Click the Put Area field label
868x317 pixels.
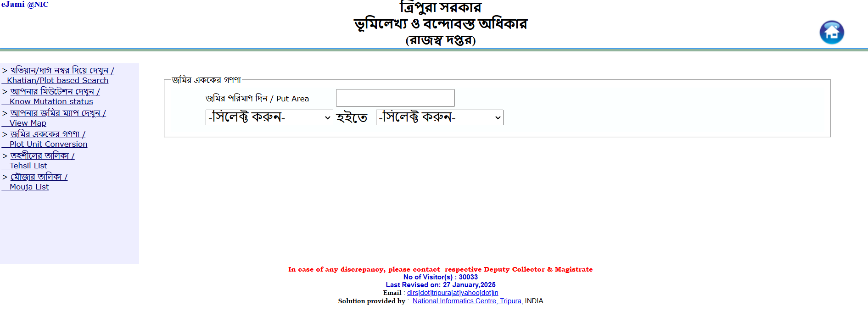257,99
